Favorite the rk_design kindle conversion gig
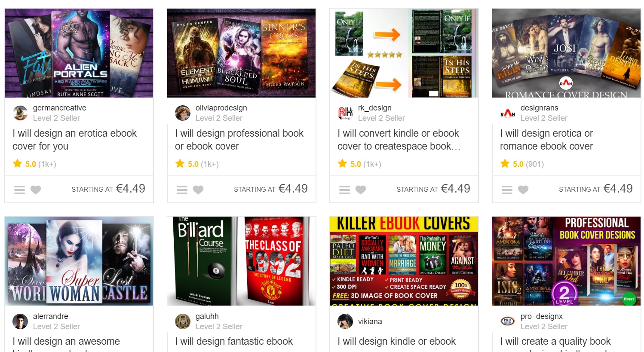Viewport: 644px width, 352px height. (x=361, y=190)
